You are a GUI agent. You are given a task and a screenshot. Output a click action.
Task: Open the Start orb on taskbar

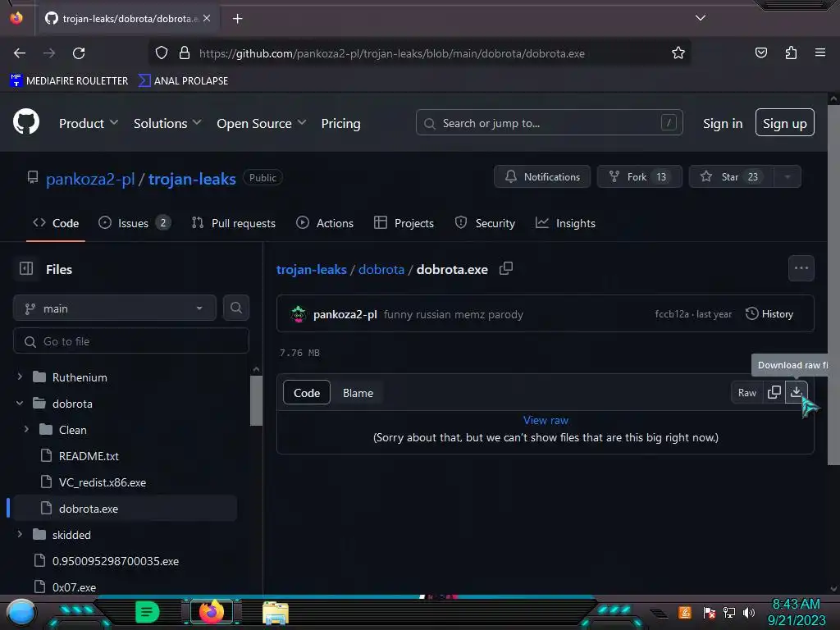point(21,612)
